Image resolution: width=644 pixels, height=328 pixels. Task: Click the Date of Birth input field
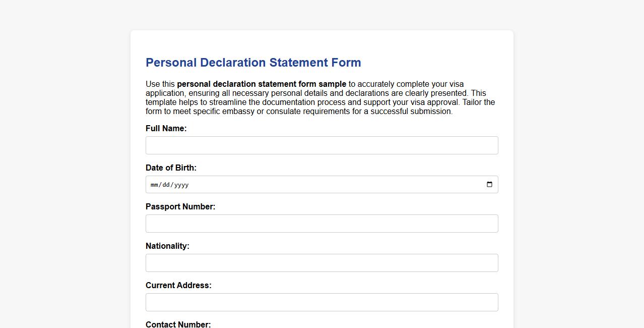click(302, 184)
